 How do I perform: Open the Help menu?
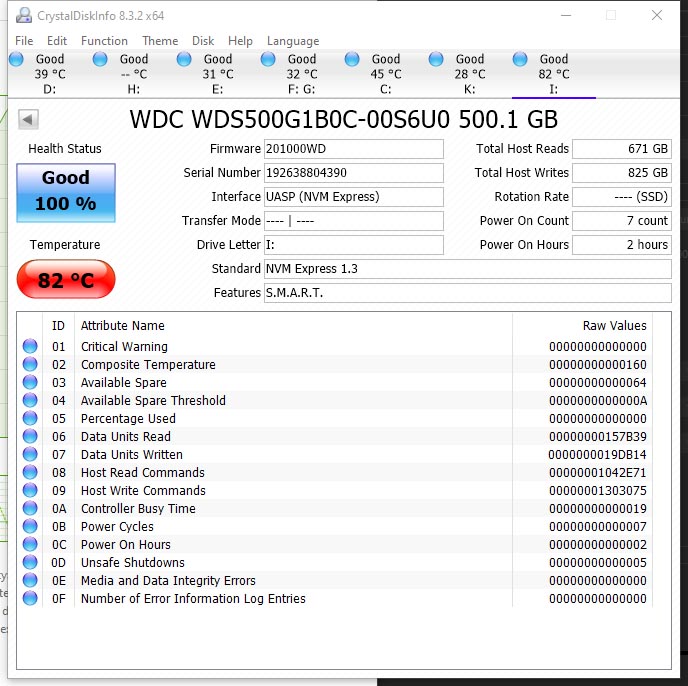pos(240,41)
